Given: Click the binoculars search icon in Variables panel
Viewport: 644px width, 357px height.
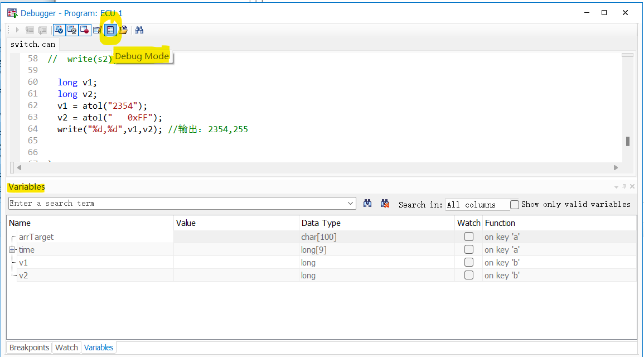Looking at the screenshot, I should (x=367, y=204).
